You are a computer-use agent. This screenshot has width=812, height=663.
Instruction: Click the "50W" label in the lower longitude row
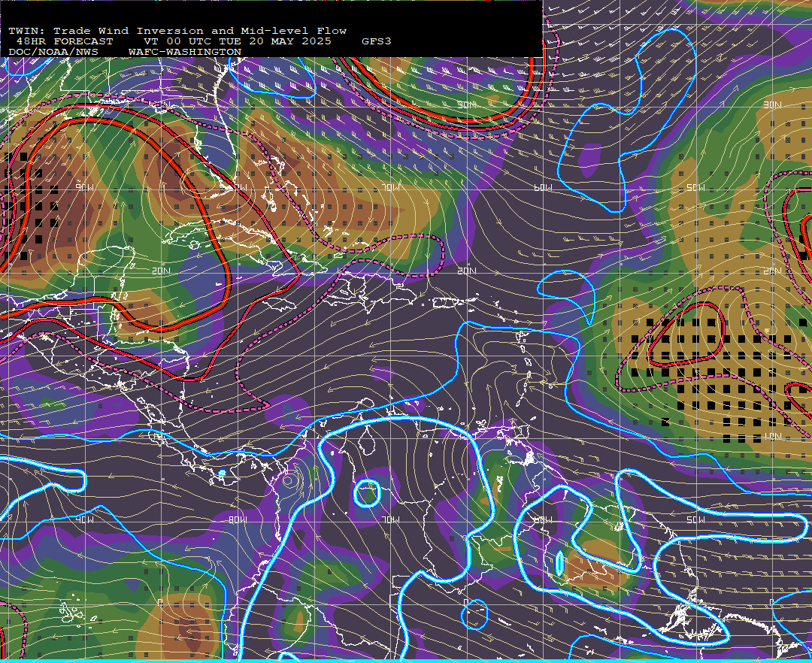coord(695,519)
